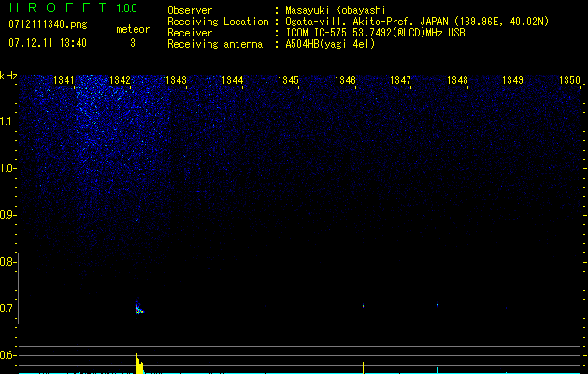Click the 1346 time marker
Viewport: 588px width, 374px height.
(x=345, y=80)
